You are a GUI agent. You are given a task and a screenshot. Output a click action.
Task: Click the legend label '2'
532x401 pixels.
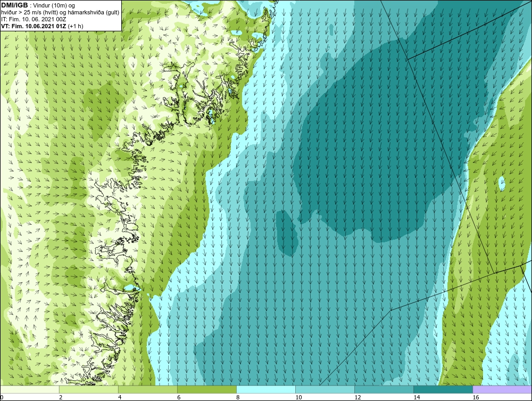61,397
